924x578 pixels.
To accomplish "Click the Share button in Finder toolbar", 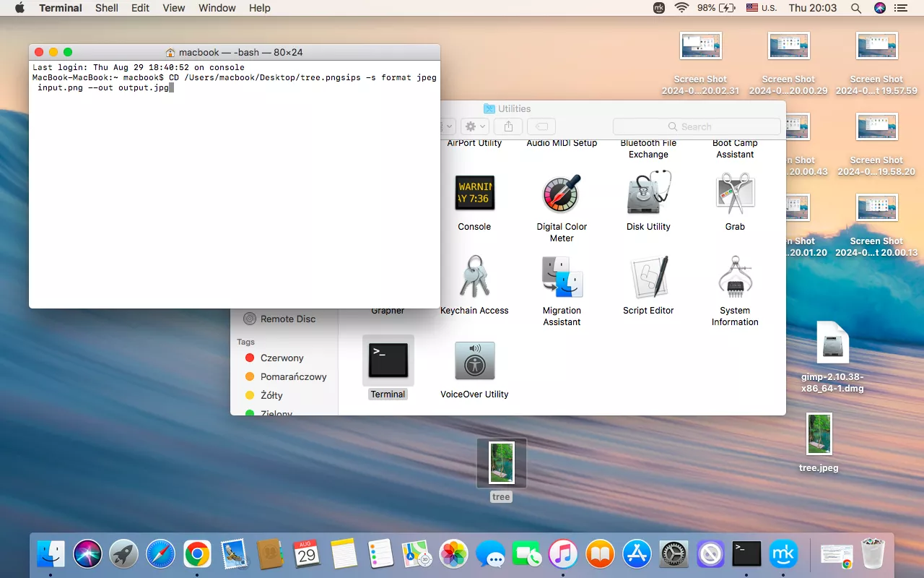I will (x=508, y=126).
